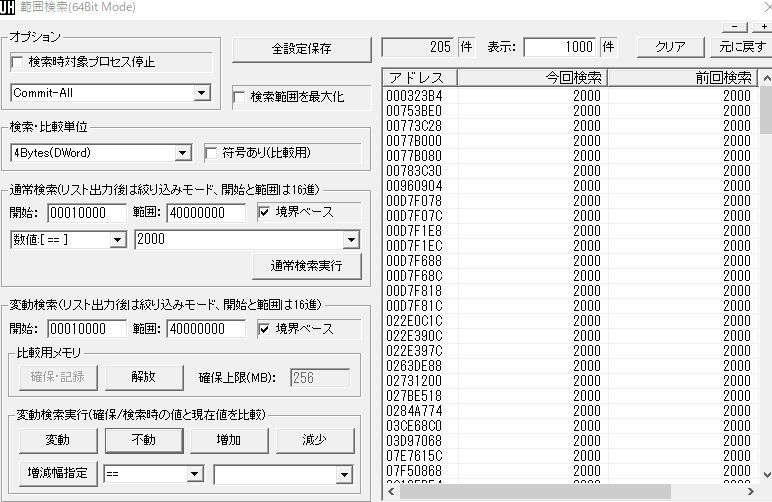This screenshot has height=502, width=772.
Task: Click 増加 search button
Action: pyautogui.click(x=229, y=440)
